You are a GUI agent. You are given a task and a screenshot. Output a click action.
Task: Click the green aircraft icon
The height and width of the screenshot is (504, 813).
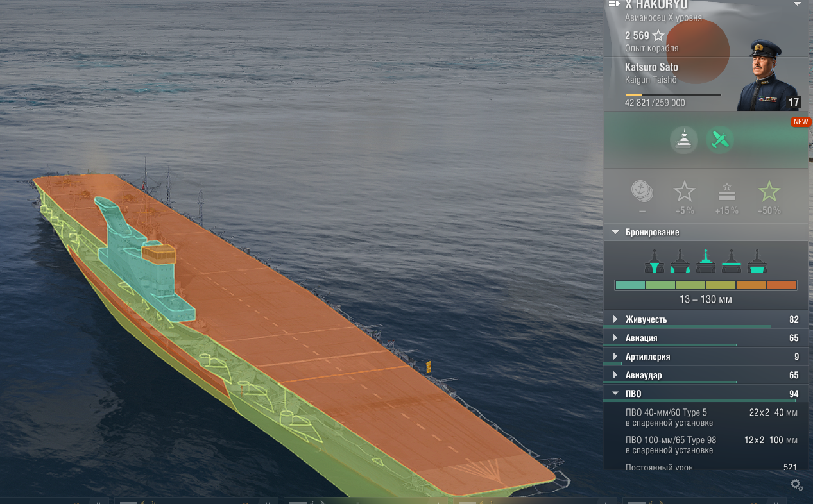pyautogui.click(x=720, y=140)
